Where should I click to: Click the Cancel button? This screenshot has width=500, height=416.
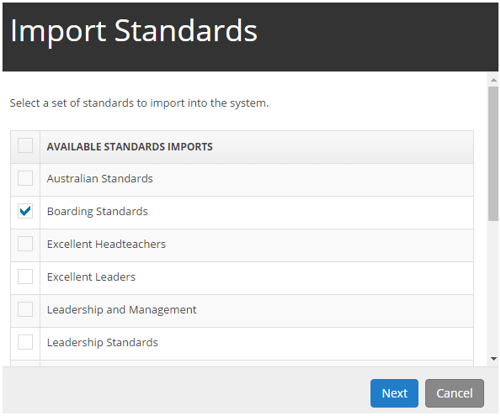(454, 393)
